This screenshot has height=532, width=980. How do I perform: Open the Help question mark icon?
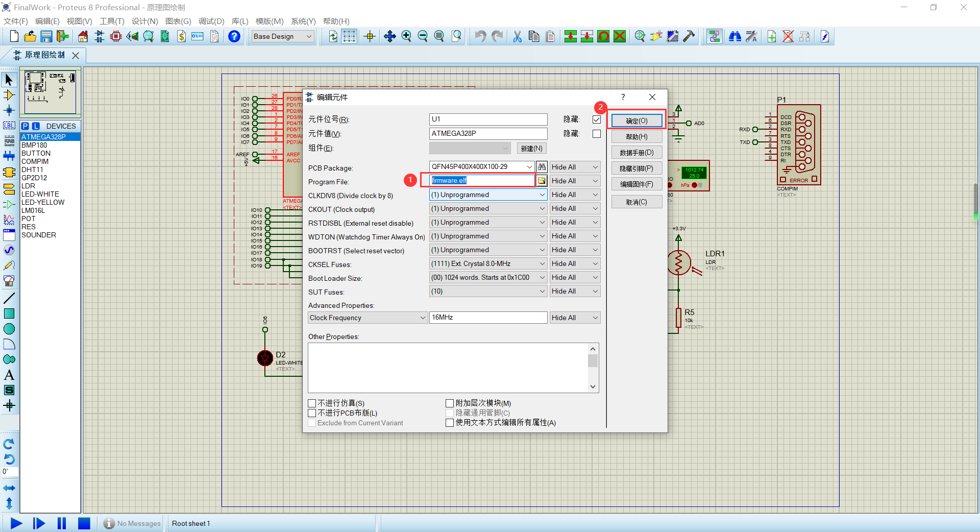click(234, 36)
